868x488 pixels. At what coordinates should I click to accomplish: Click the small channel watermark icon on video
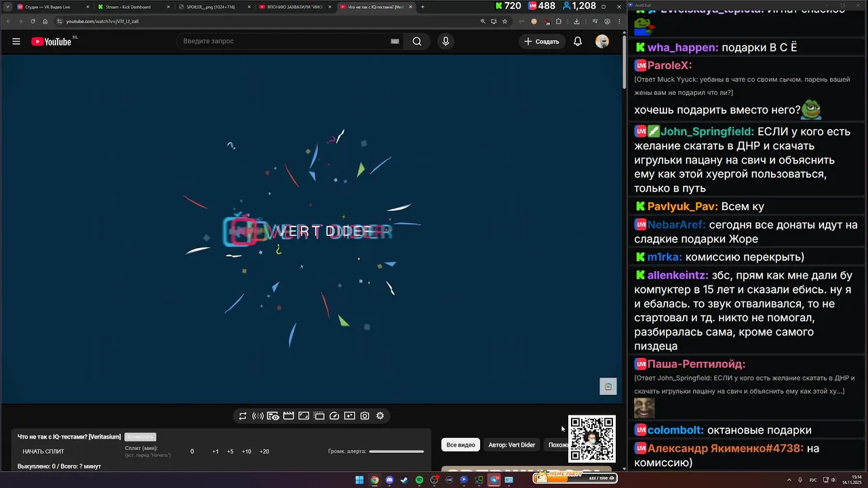coord(608,386)
